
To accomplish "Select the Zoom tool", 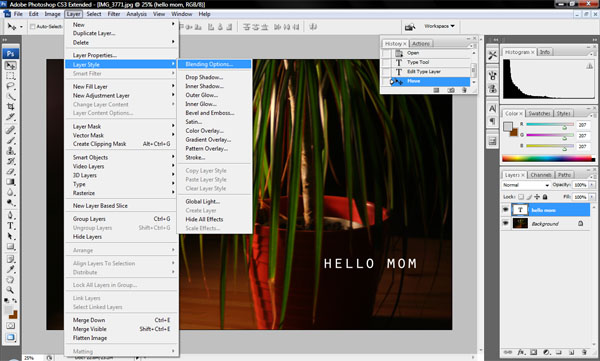I will [10, 290].
